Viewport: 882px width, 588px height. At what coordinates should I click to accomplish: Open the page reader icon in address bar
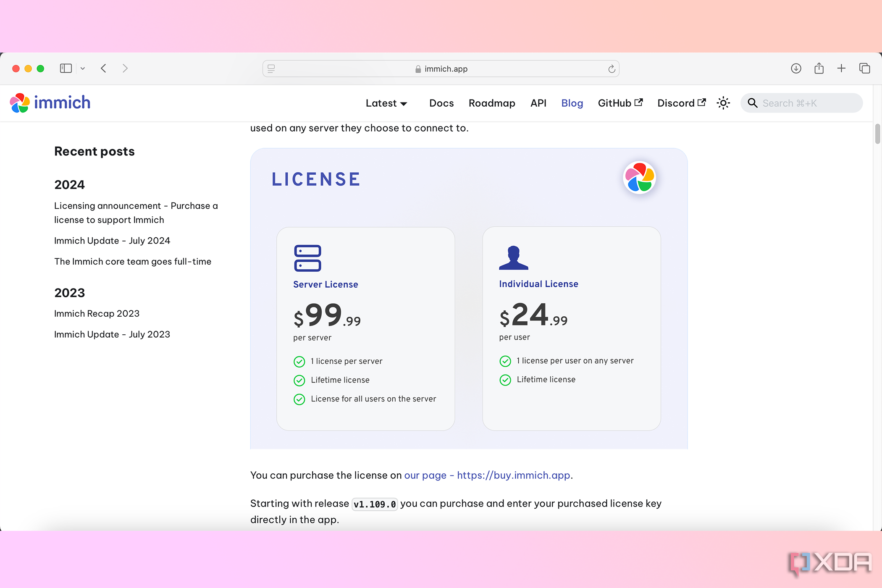point(271,68)
